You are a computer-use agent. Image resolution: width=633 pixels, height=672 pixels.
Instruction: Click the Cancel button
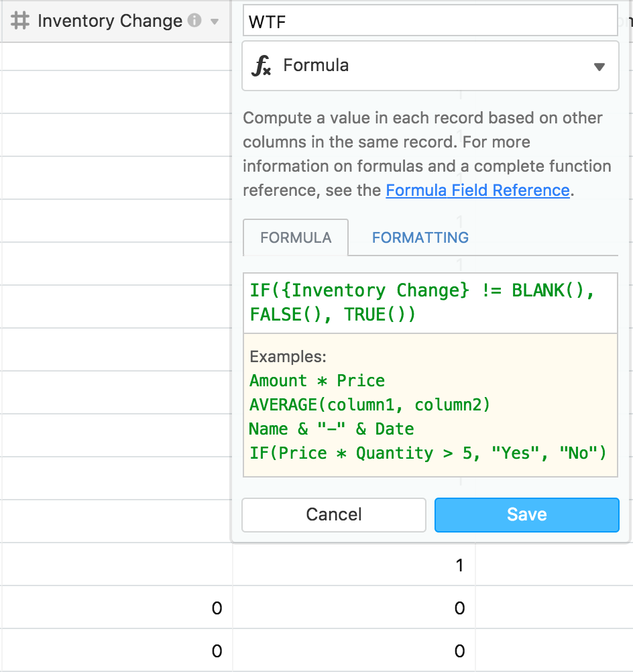tap(334, 514)
